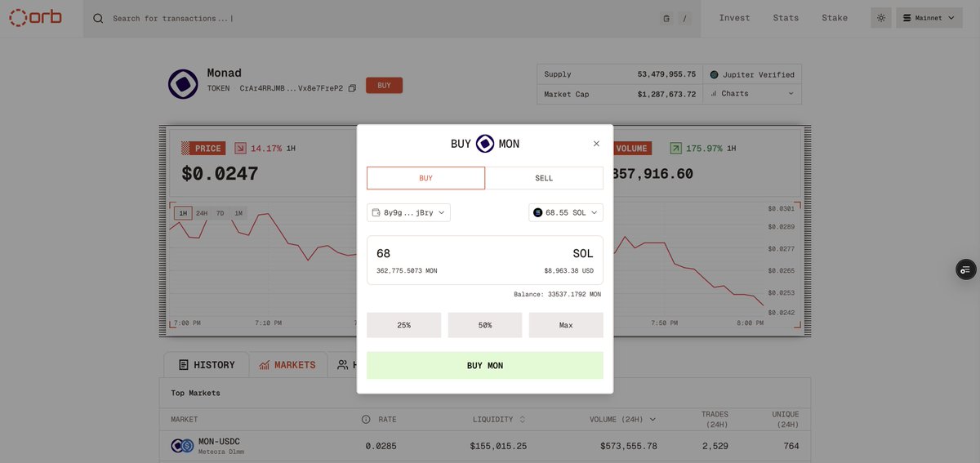The width and height of the screenshot is (980, 463).
Task: Click the clipboard paste icon in search bar
Action: click(666, 18)
